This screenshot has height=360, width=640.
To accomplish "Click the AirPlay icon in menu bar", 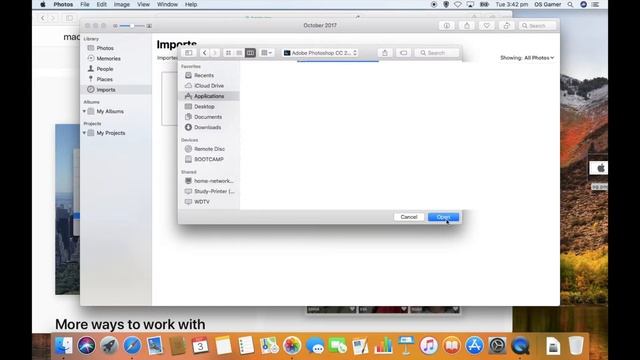I will pyautogui.click(x=471, y=4).
